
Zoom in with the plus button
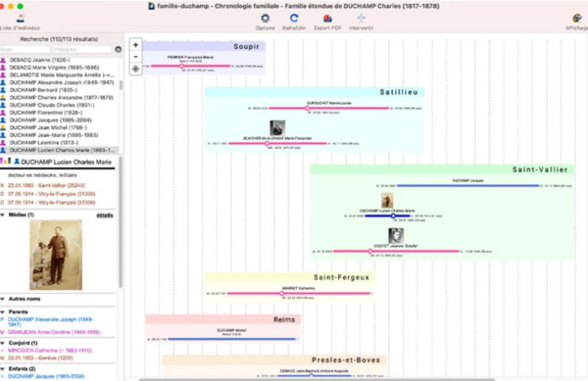(136, 45)
